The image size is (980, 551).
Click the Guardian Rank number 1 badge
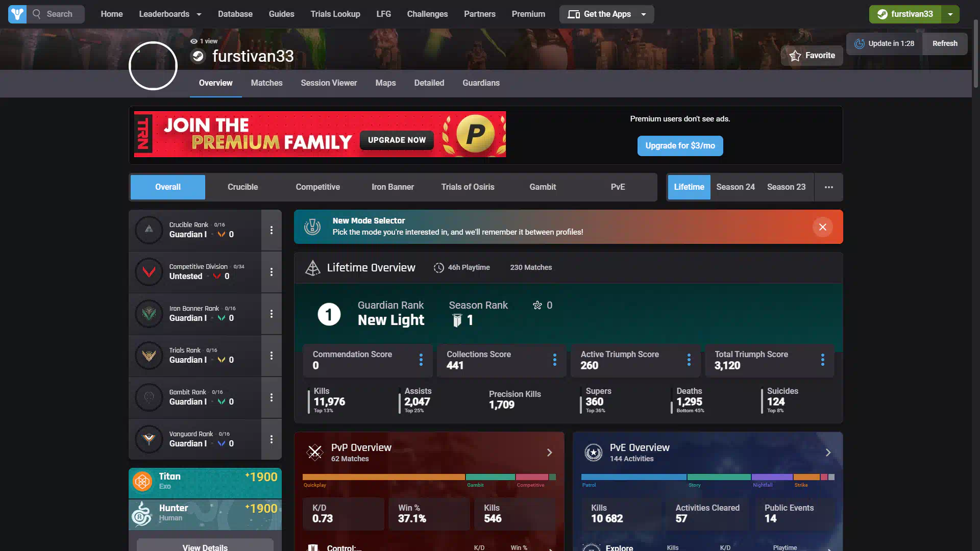pyautogui.click(x=329, y=314)
